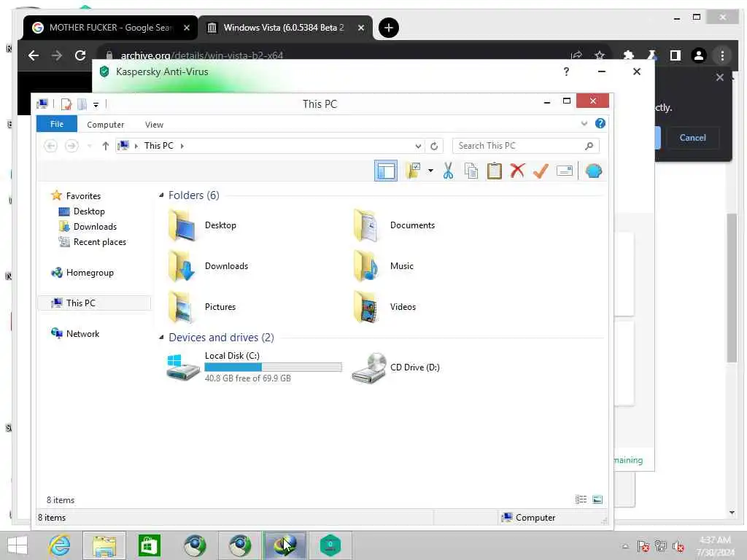Select CD Drive (D:)
747x560 pixels.
click(x=395, y=367)
